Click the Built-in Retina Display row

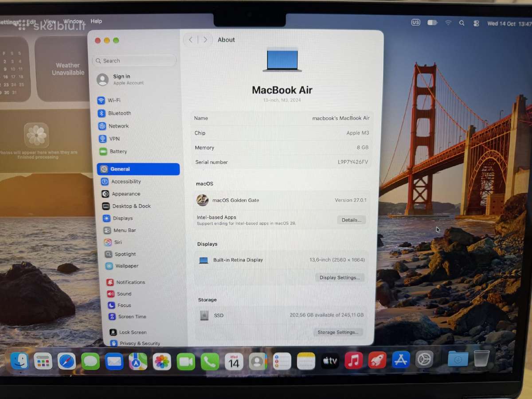(x=282, y=260)
